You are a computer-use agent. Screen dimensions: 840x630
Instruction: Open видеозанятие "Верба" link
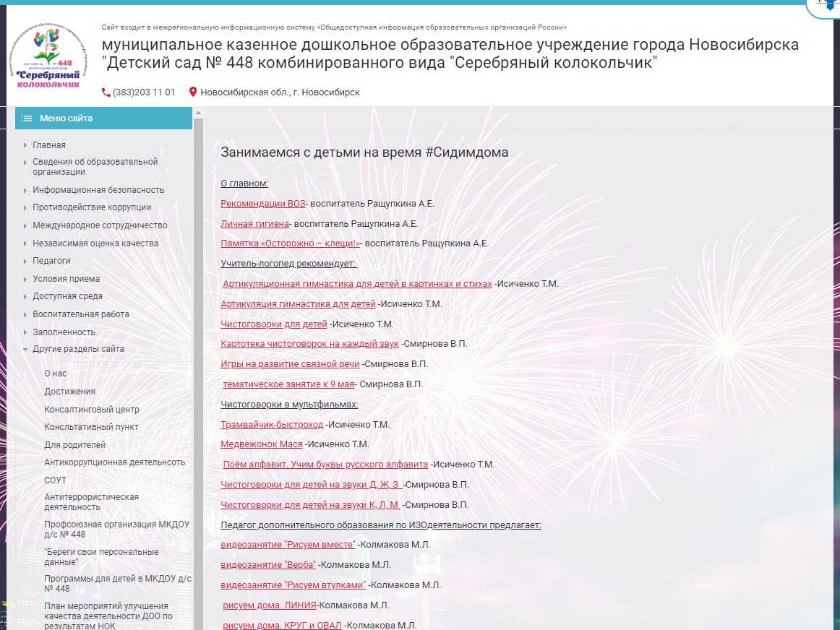click(x=268, y=565)
